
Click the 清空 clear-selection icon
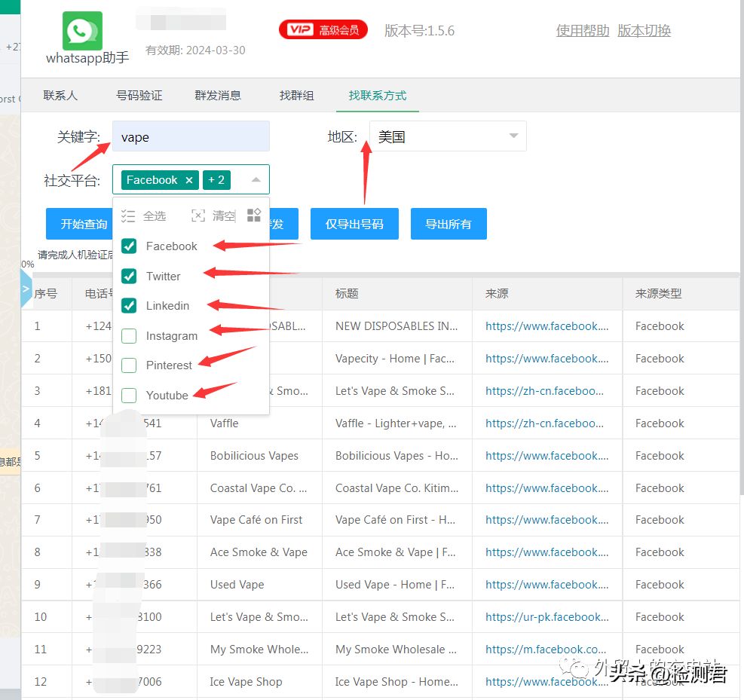click(x=197, y=216)
